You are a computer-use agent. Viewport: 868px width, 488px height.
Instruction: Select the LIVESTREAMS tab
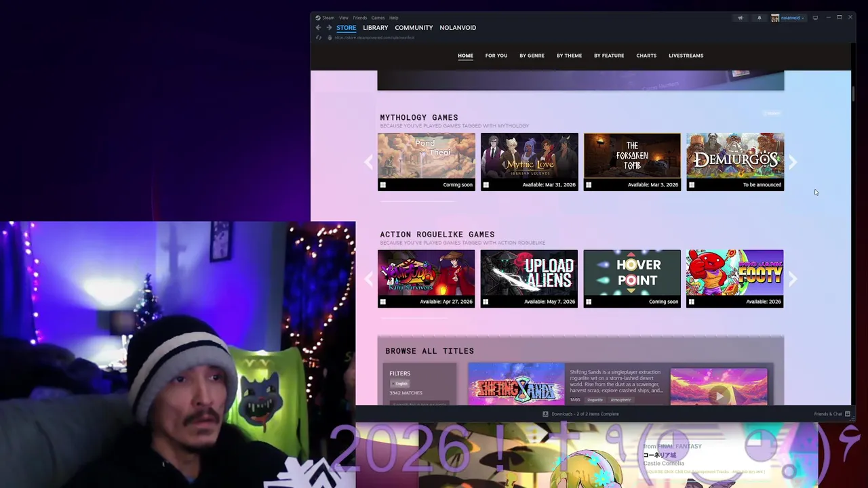686,56
